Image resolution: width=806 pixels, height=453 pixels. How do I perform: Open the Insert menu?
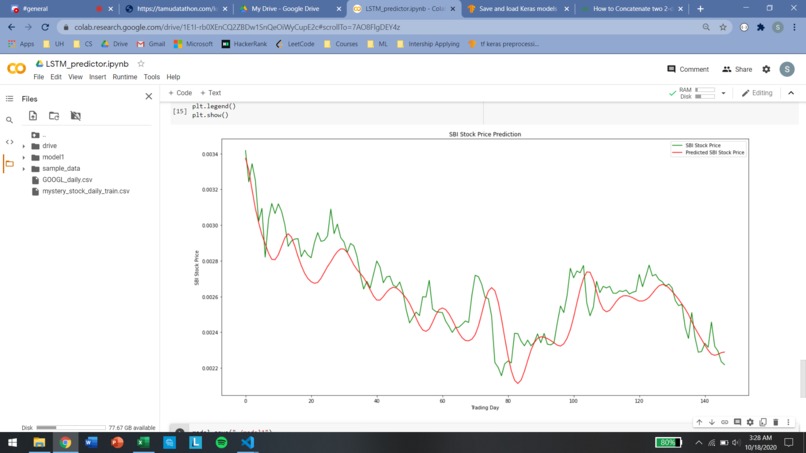tap(97, 77)
